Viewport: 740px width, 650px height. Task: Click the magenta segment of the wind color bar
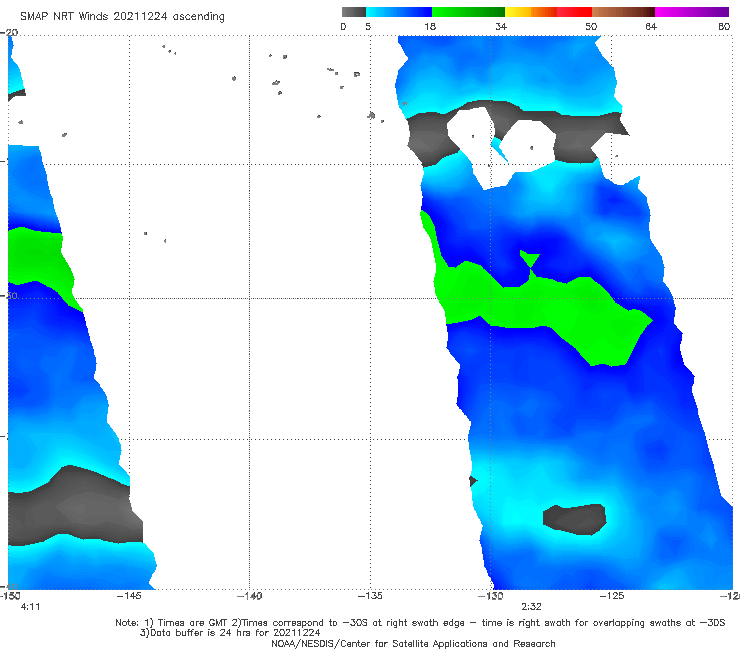click(692, 12)
